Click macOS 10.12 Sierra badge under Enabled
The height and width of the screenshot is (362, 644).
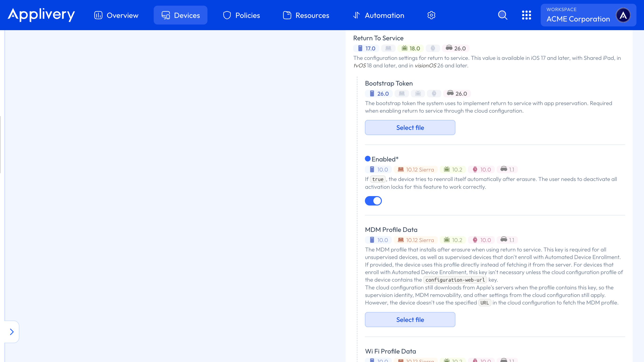(x=416, y=169)
